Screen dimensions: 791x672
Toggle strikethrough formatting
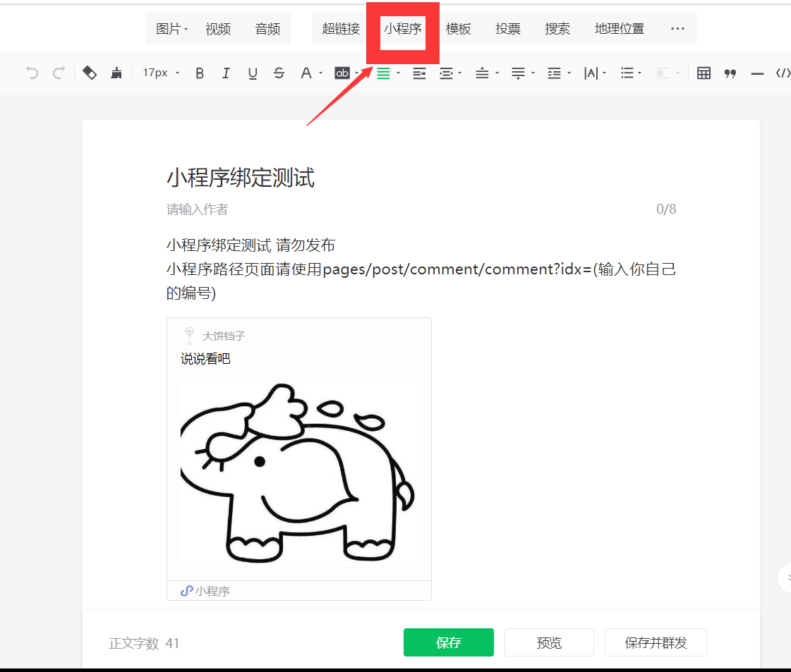[279, 73]
